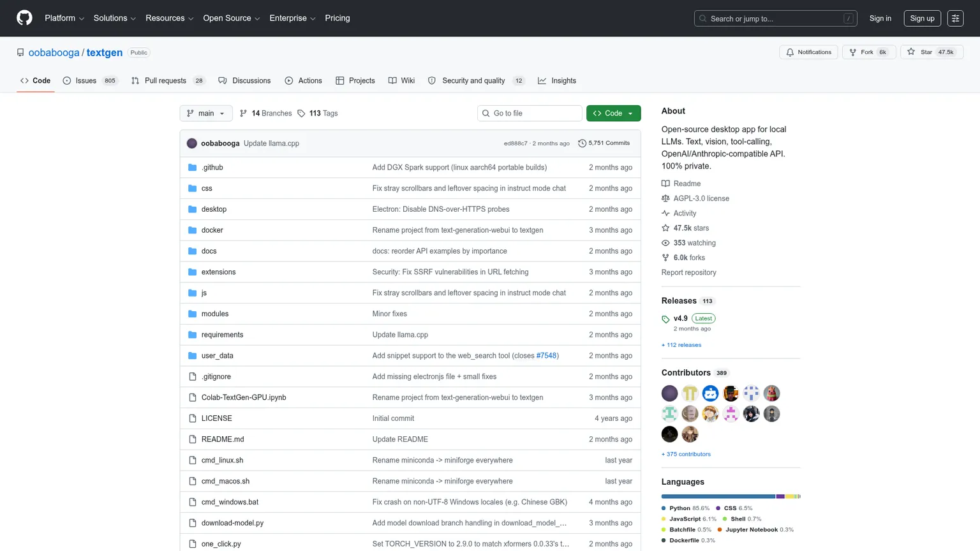
Task: Open the Enterprise header menu
Action: coord(293,18)
